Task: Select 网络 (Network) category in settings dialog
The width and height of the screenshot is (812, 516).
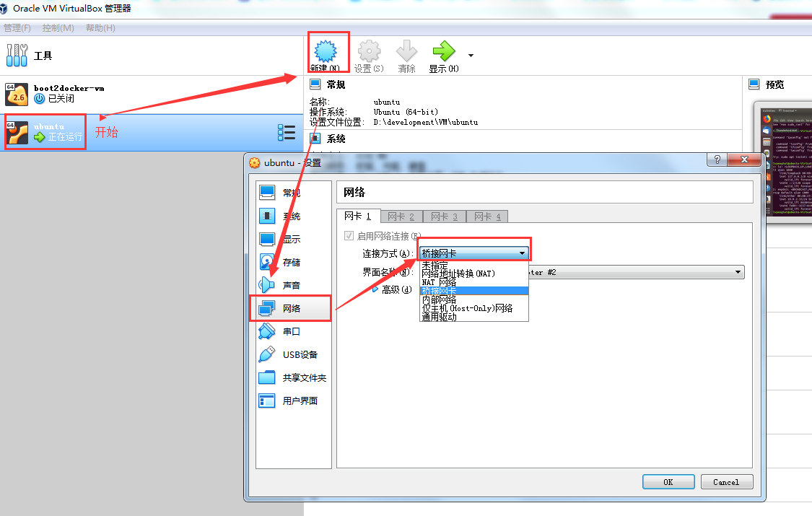Action: pyautogui.click(x=294, y=308)
